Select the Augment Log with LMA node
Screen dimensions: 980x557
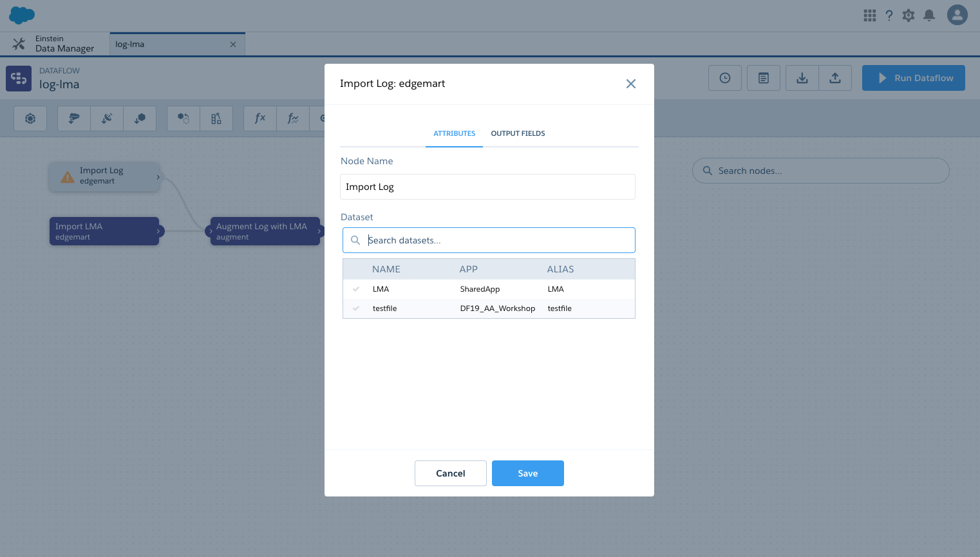265,231
